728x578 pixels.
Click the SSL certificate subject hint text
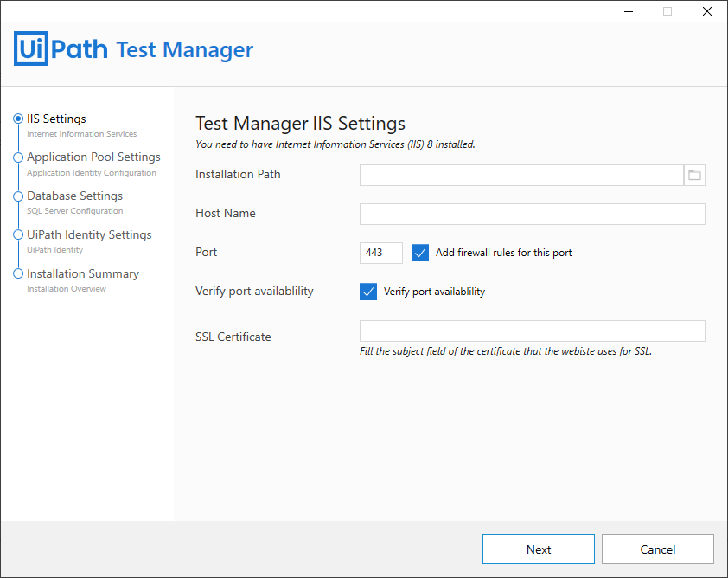pos(506,351)
